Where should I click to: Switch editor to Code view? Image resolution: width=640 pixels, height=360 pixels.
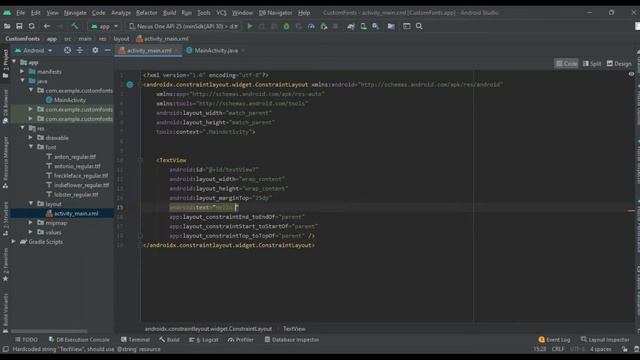(x=566, y=64)
